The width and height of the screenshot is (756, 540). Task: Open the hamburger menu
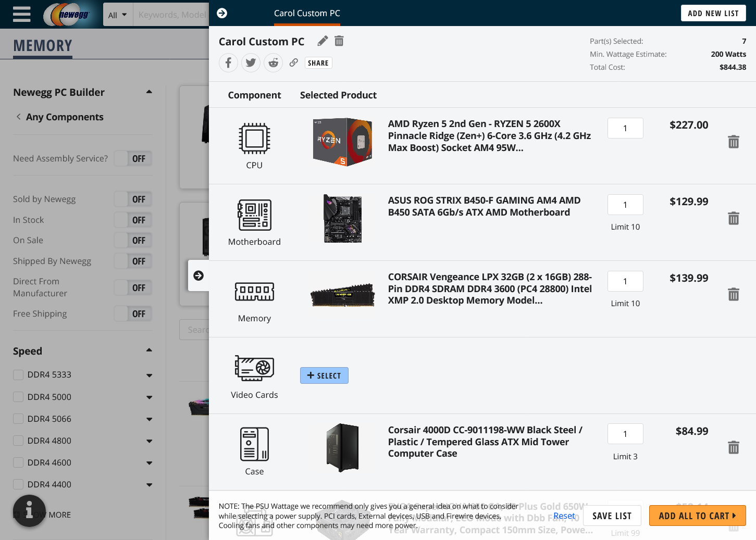click(21, 14)
